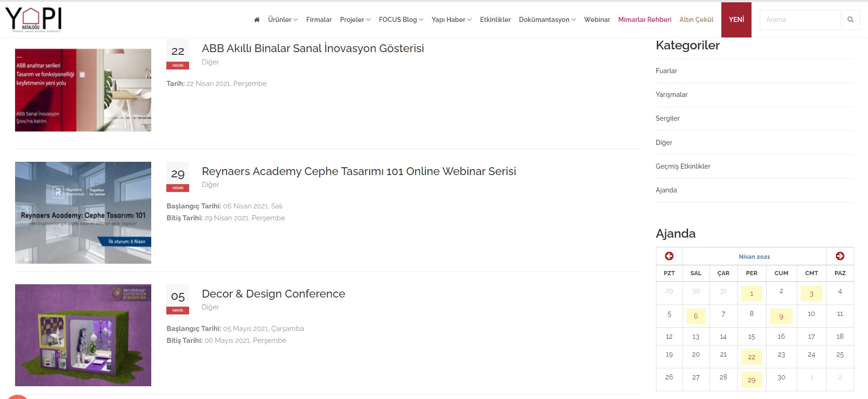Viewport: 868px width, 399px height.
Task: Click the search magnifier icon
Action: click(850, 20)
